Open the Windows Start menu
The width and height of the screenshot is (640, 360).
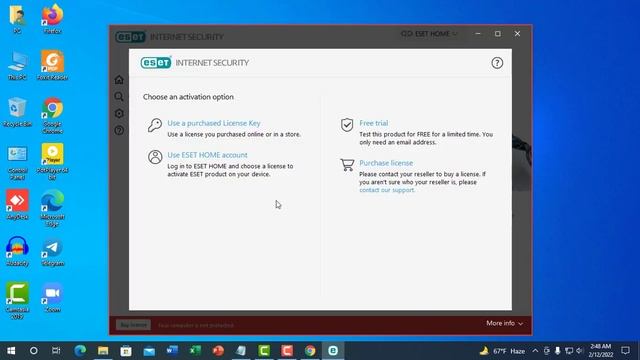click(11, 351)
